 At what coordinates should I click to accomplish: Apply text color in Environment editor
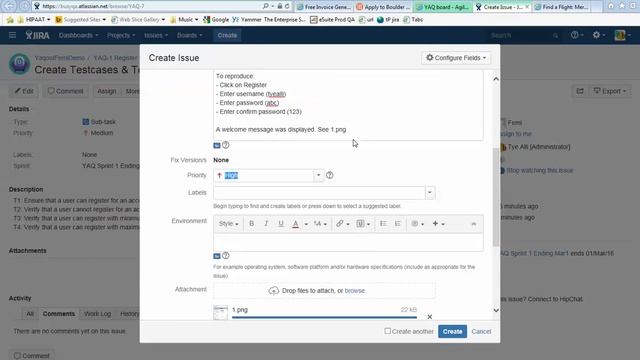[296, 224]
